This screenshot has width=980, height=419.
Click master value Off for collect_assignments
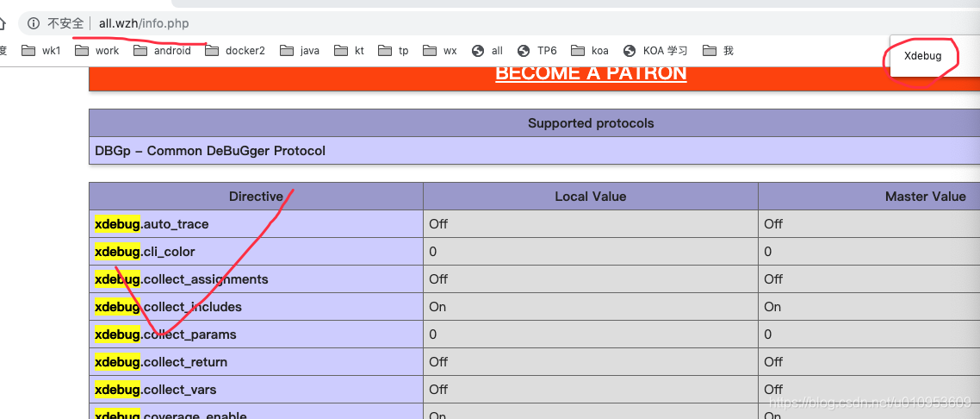773,279
